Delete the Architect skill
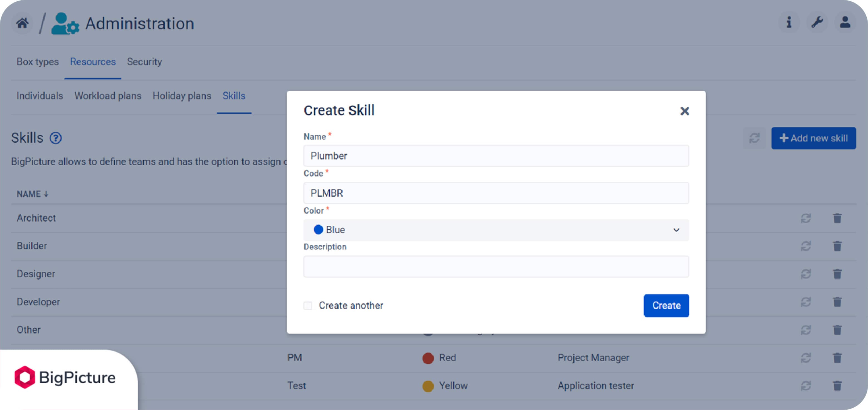The height and width of the screenshot is (410, 868). point(837,218)
